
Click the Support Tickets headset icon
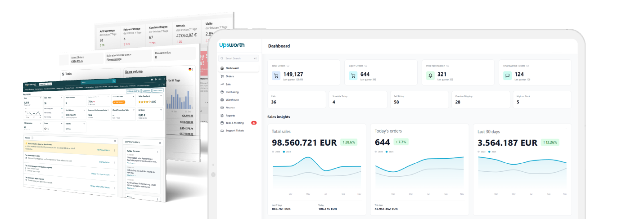tap(222, 130)
